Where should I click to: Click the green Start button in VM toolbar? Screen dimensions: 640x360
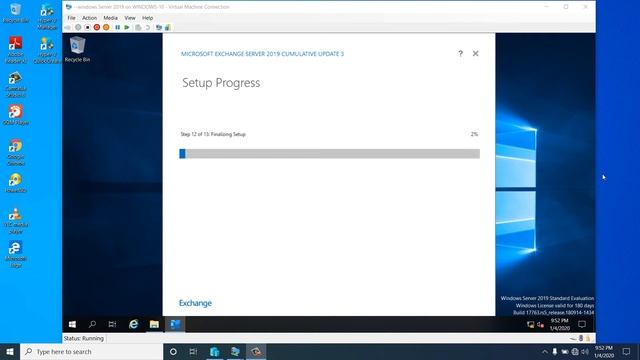click(127, 27)
